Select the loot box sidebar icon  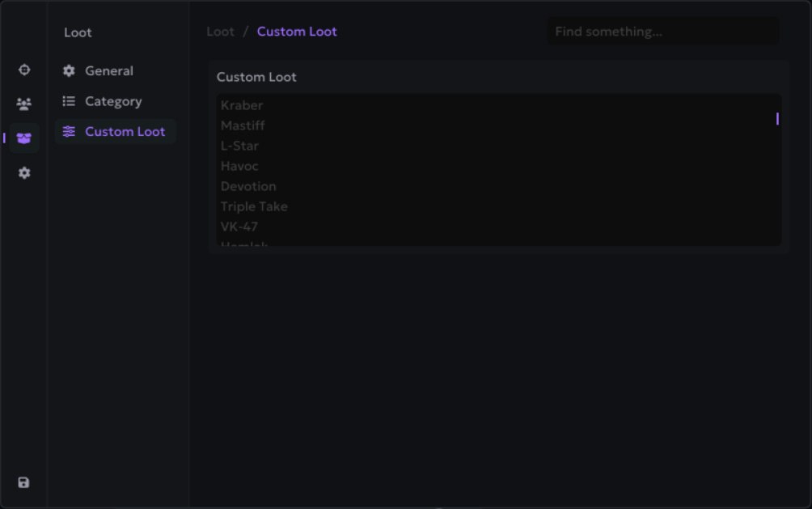point(23,138)
